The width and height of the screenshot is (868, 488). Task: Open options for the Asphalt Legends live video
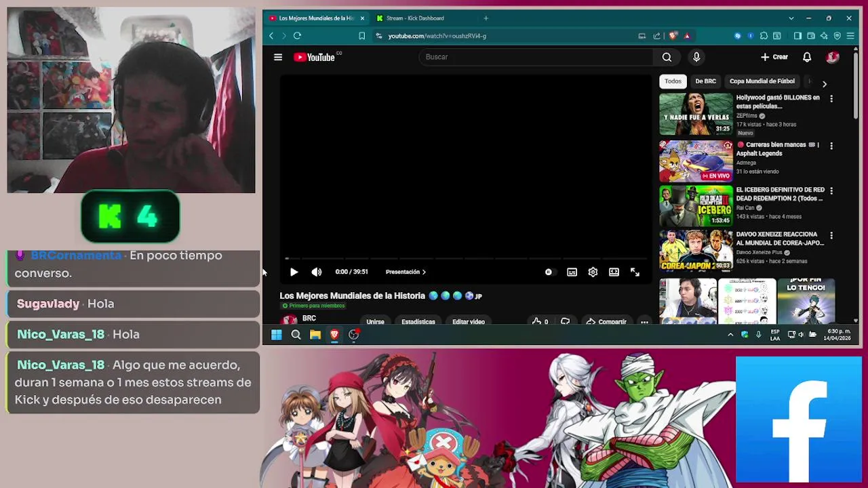pos(831,146)
